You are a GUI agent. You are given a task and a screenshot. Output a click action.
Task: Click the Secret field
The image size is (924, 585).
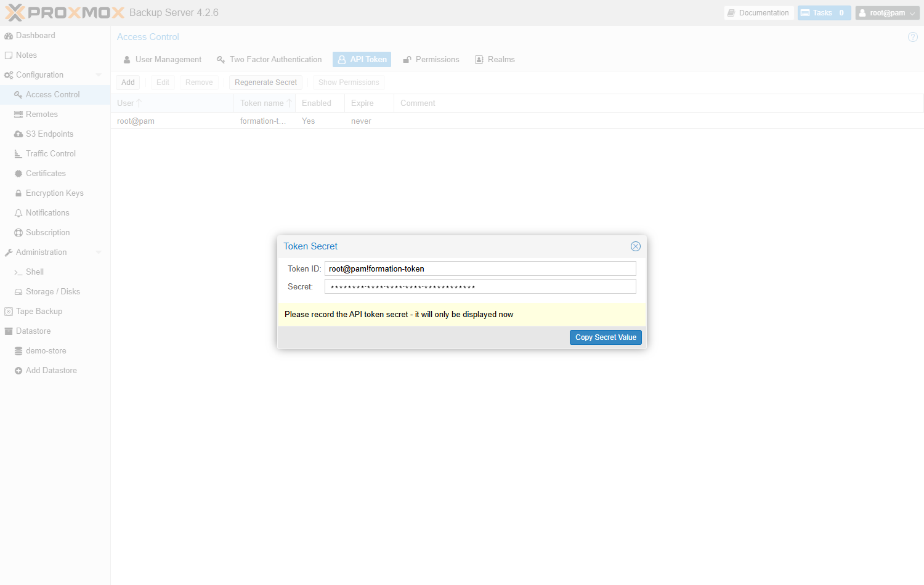click(480, 286)
